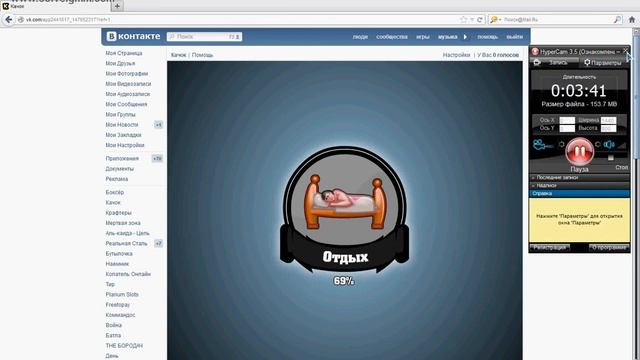Image resolution: width=640 pixels, height=360 pixels.
Task: Open люди in VK header
Action: (x=360, y=37)
